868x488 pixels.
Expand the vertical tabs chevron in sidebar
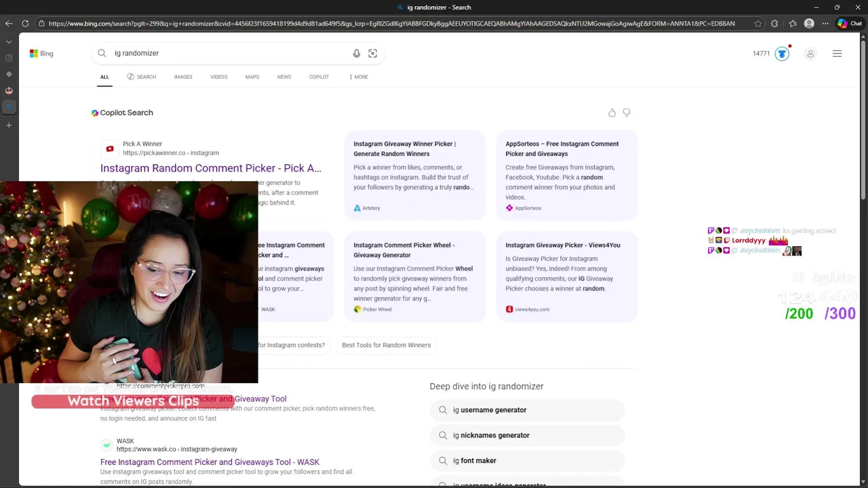click(x=9, y=41)
